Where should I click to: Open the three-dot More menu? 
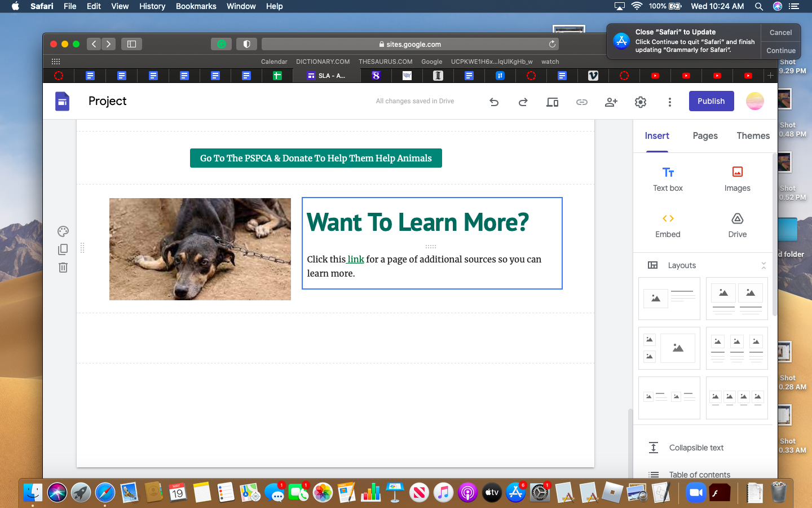click(669, 102)
